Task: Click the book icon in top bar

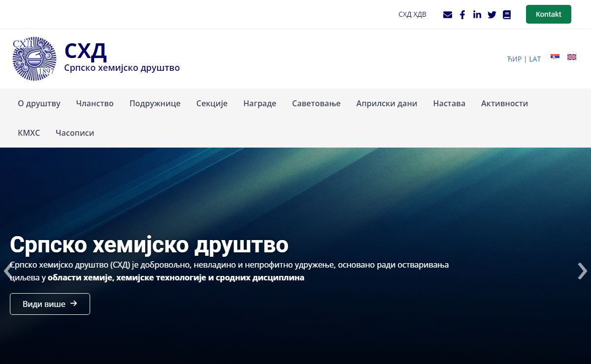Action: click(507, 15)
